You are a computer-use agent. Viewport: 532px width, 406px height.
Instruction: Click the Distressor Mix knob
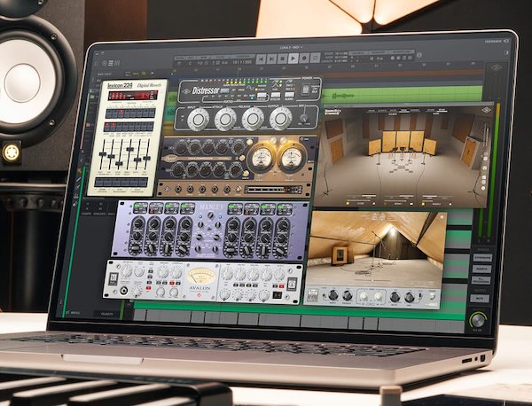tap(304, 118)
